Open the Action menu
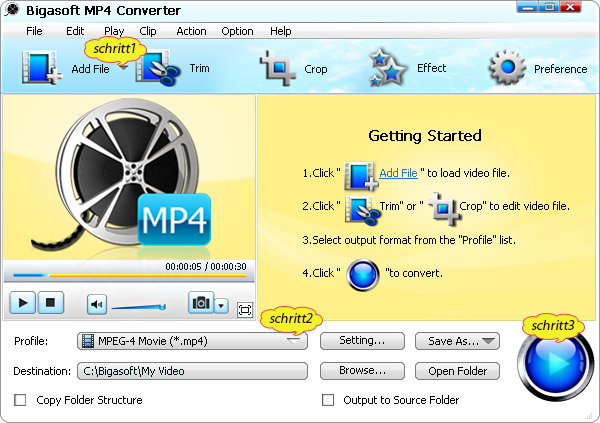 pyautogui.click(x=191, y=31)
